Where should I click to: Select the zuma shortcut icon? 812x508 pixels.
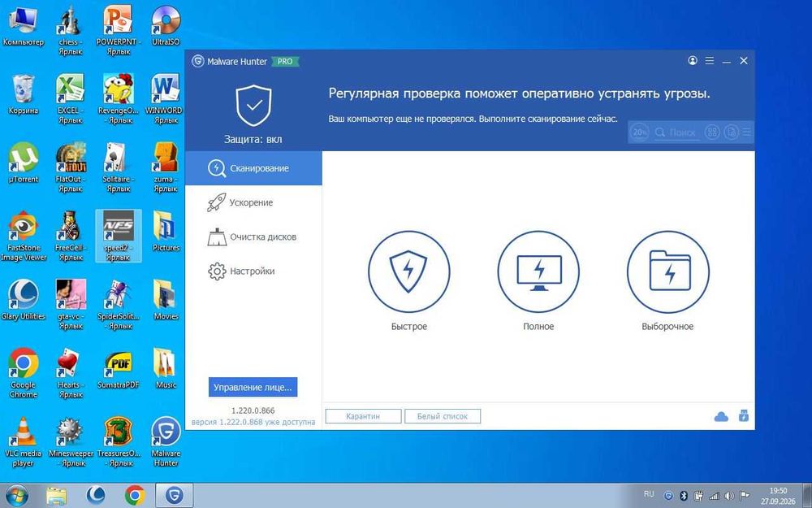(166, 167)
